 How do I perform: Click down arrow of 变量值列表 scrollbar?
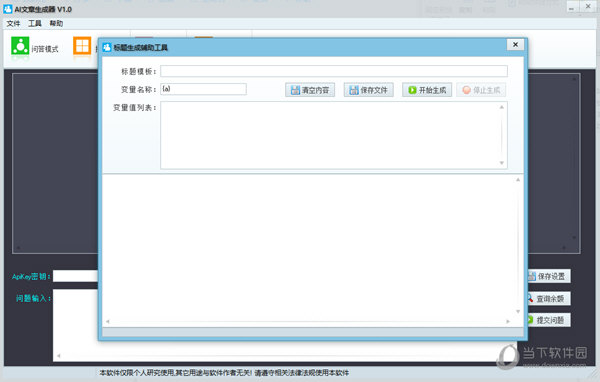click(x=502, y=163)
